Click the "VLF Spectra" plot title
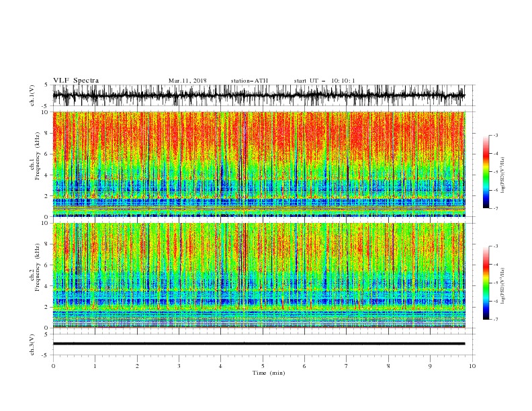 [76, 81]
